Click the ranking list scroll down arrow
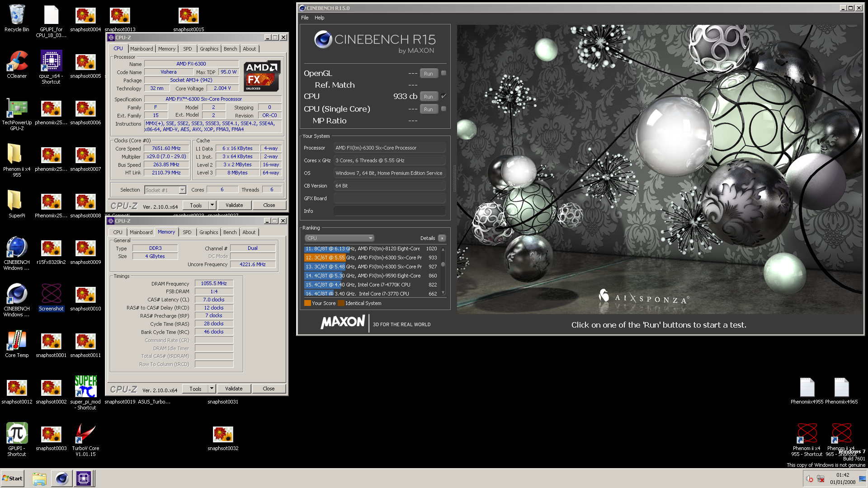 [443, 293]
